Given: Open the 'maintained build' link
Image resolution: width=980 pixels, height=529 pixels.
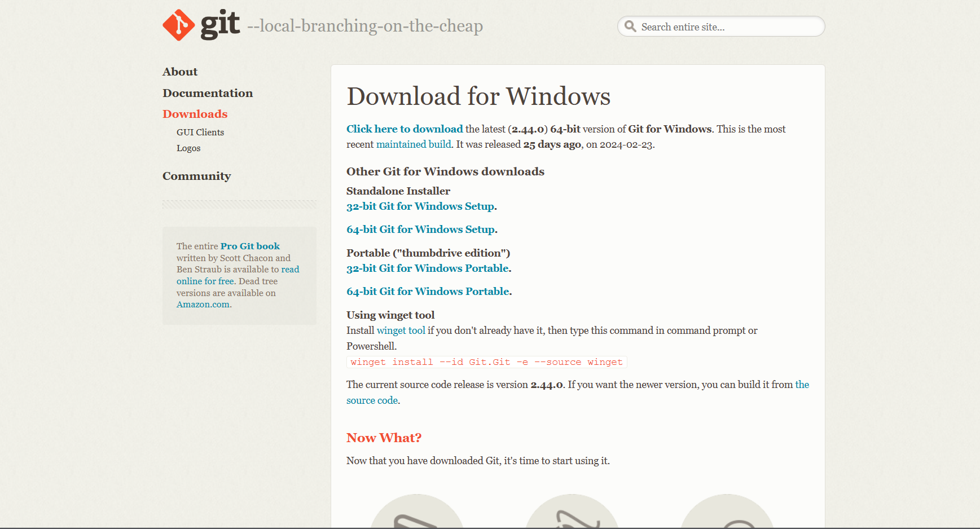Looking at the screenshot, I should tap(414, 144).
